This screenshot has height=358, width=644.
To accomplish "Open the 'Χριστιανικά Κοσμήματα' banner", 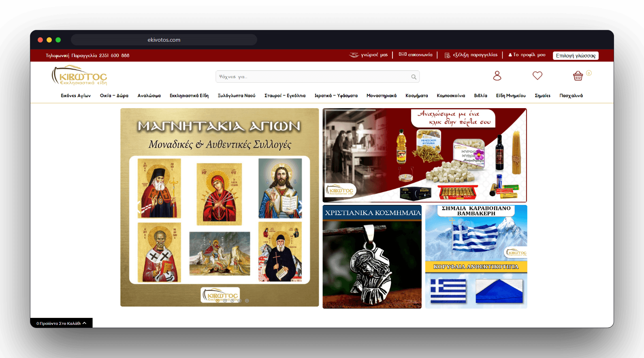I will click(x=372, y=257).
